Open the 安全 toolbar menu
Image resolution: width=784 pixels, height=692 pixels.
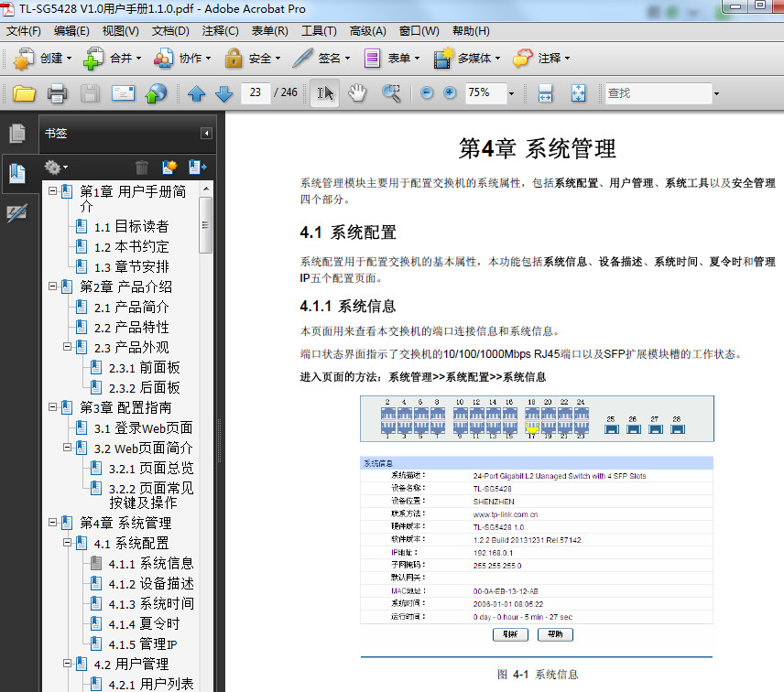pos(252,58)
